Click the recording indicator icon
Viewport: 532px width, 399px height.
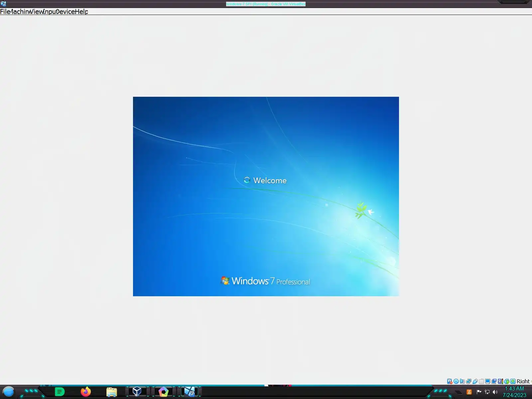click(494, 381)
